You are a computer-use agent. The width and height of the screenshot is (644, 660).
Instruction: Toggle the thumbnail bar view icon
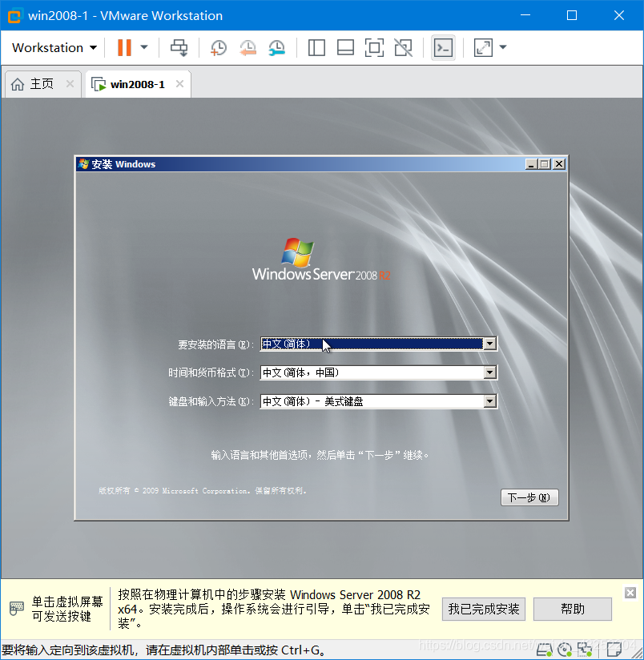[x=345, y=47]
